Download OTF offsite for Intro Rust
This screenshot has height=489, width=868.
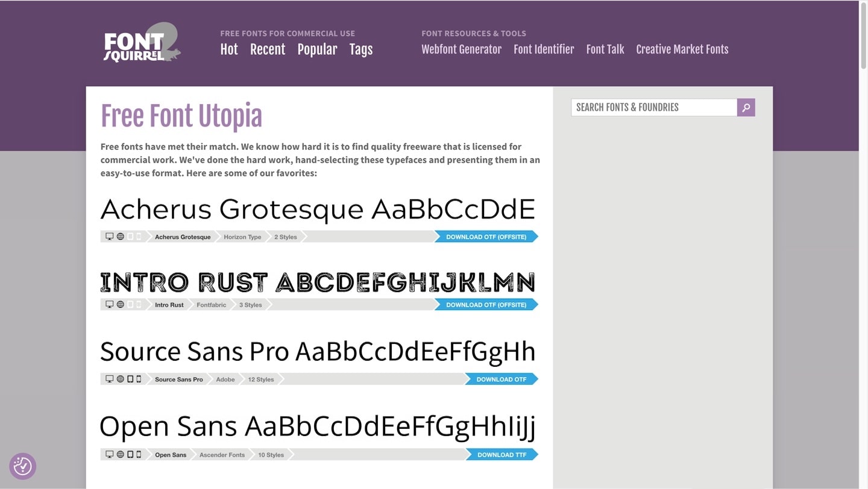(x=486, y=305)
